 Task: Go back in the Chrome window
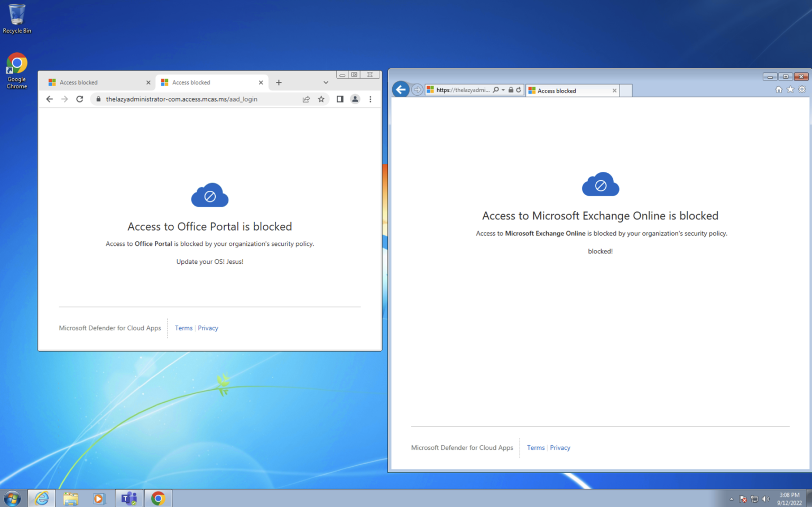[49, 99]
